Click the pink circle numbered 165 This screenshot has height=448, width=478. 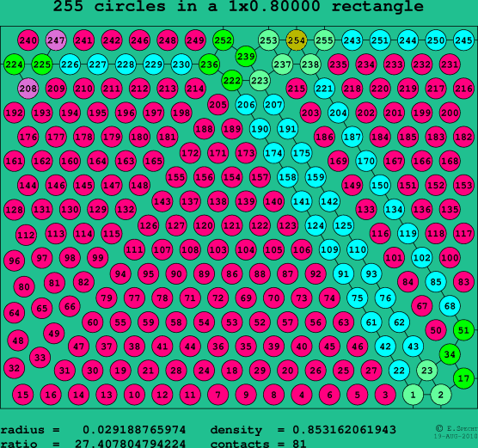(154, 161)
